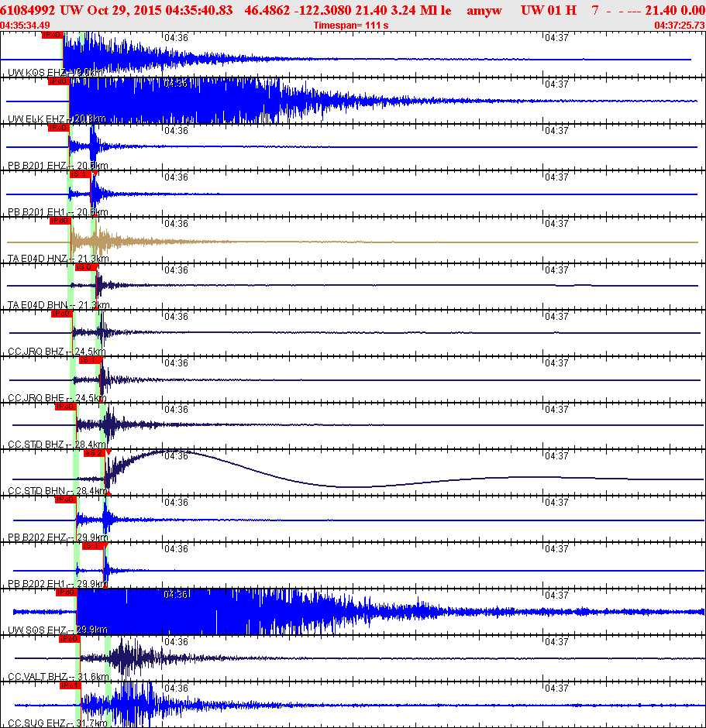The width and height of the screenshot is (706, 728).
Task: Click the 04:37 tick label on CC SUG EHZ row
Action: tap(556, 688)
